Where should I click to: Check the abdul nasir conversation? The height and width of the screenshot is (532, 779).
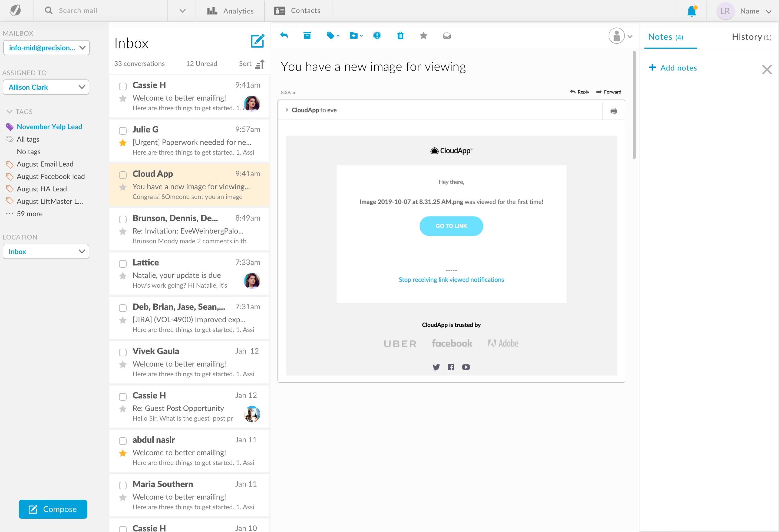click(x=123, y=441)
